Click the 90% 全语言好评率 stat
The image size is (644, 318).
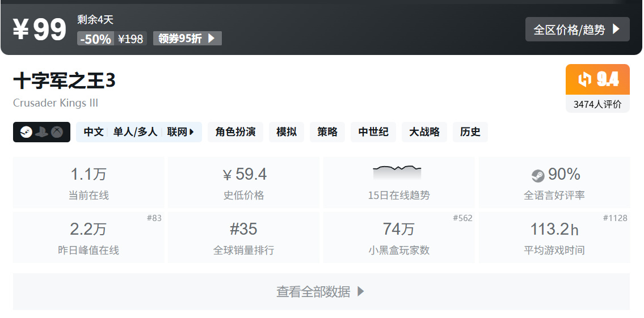pyautogui.click(x=554, y=183)
